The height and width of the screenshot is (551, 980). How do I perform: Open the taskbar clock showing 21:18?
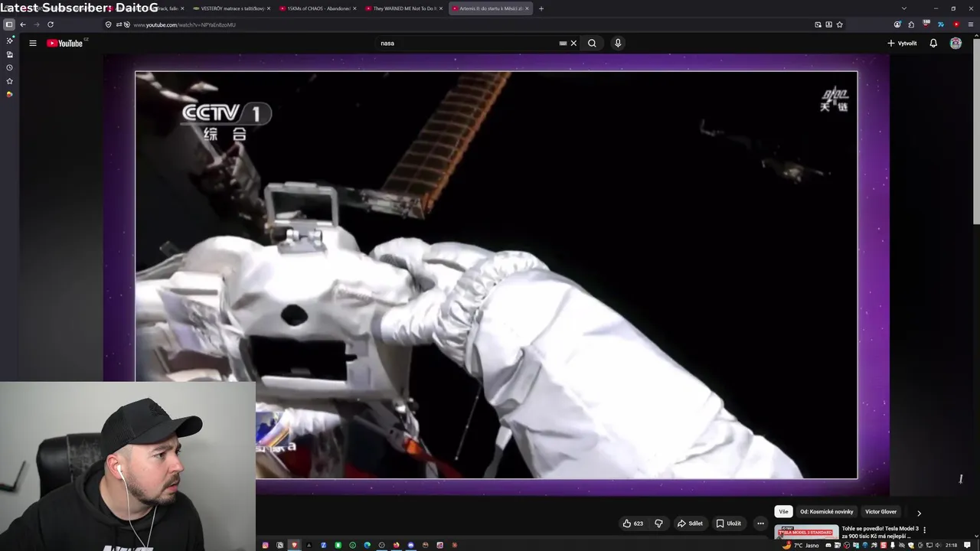point(951,545)
